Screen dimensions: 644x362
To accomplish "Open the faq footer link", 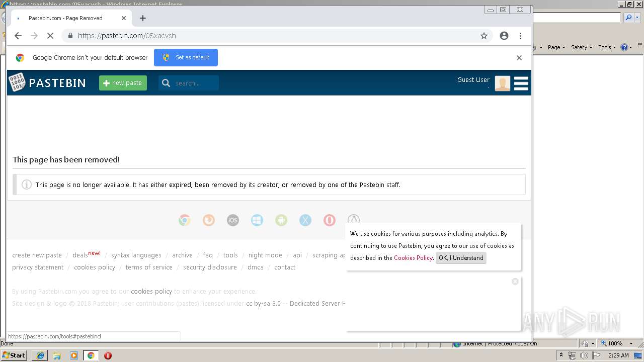I will click(x=208, y=255).
